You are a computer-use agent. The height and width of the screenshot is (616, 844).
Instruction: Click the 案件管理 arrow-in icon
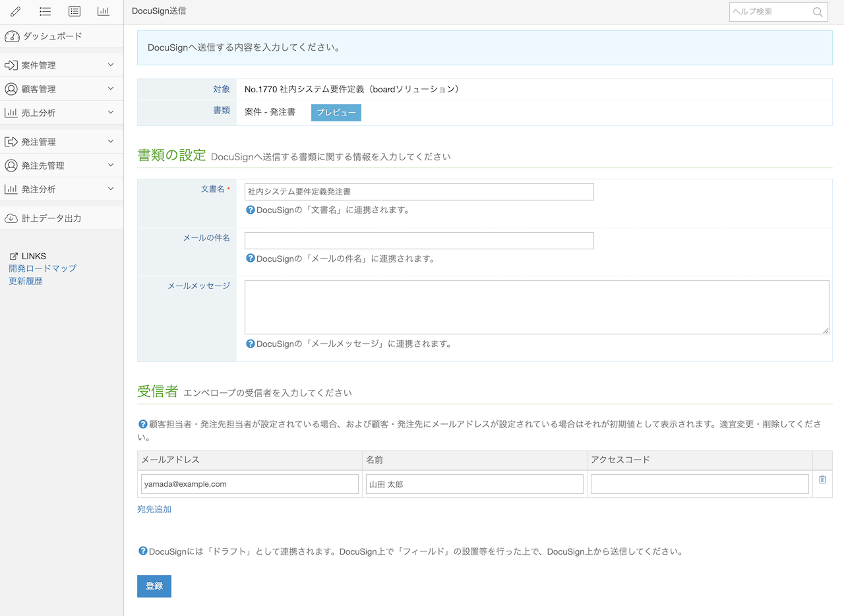11,65
